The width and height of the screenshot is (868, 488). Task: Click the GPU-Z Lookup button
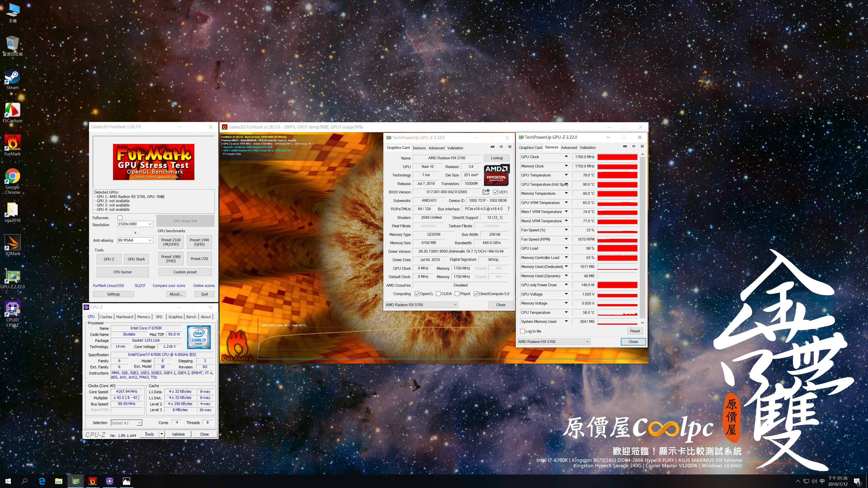pos(497,158)
